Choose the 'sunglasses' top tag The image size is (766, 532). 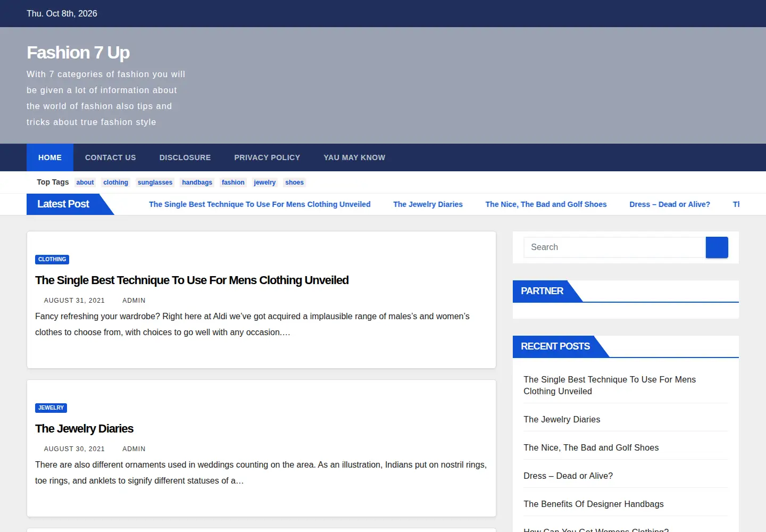(x=155, y=182)
